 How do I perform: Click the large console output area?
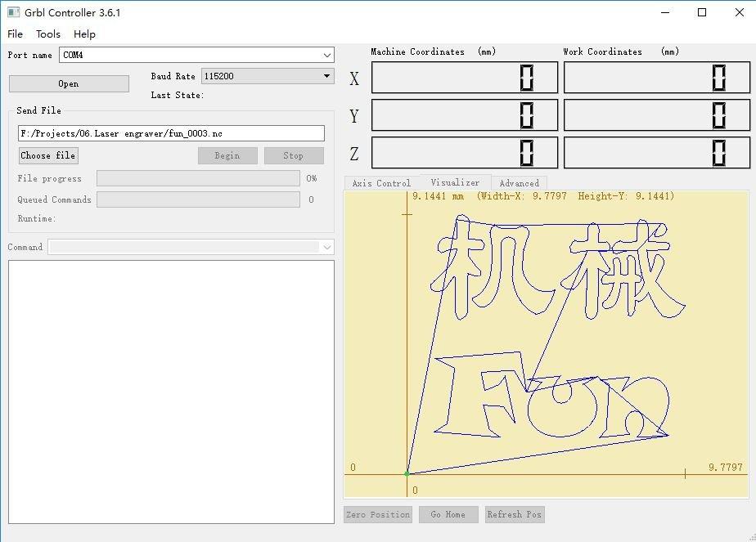(171, 392)
